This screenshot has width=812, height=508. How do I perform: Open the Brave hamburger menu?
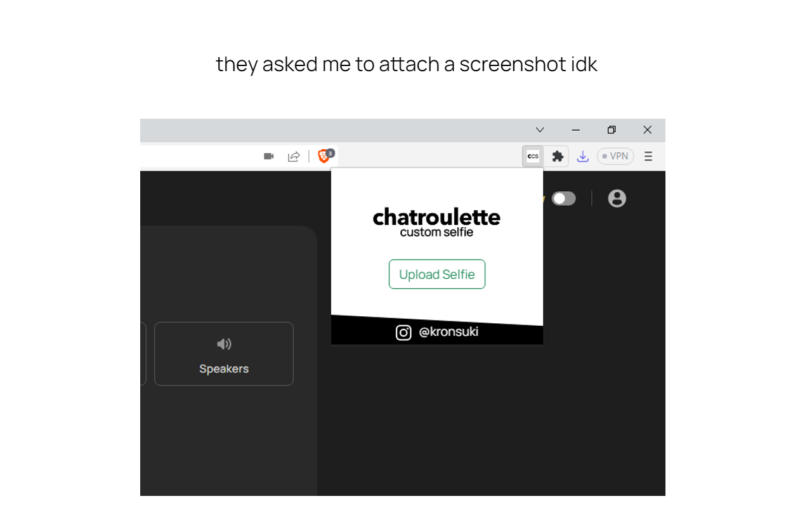coord(648,156)
